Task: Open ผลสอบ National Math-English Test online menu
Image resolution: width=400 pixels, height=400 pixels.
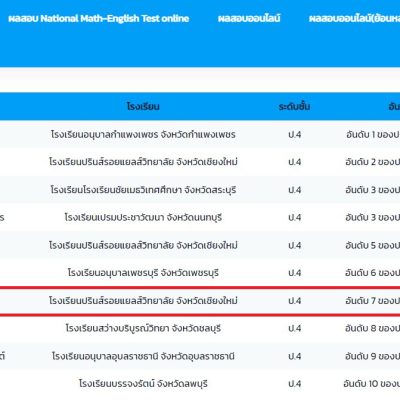Action: [99, 18]
